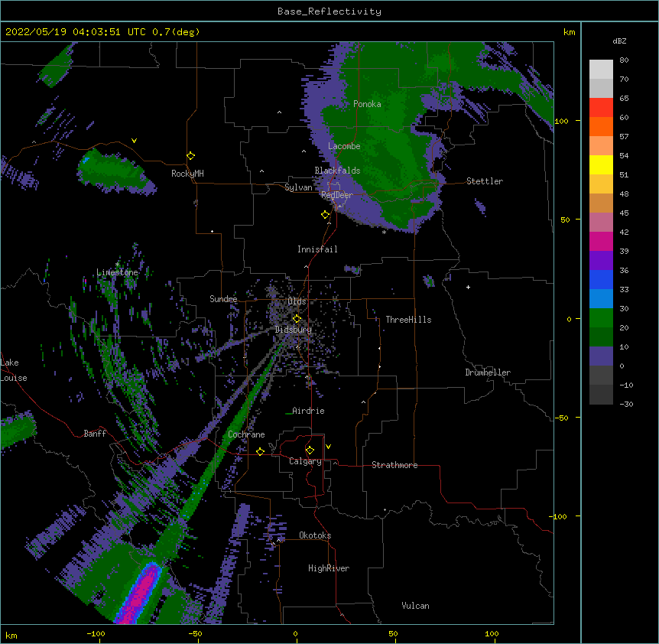Click the Sundre label

tap(223, 299)
